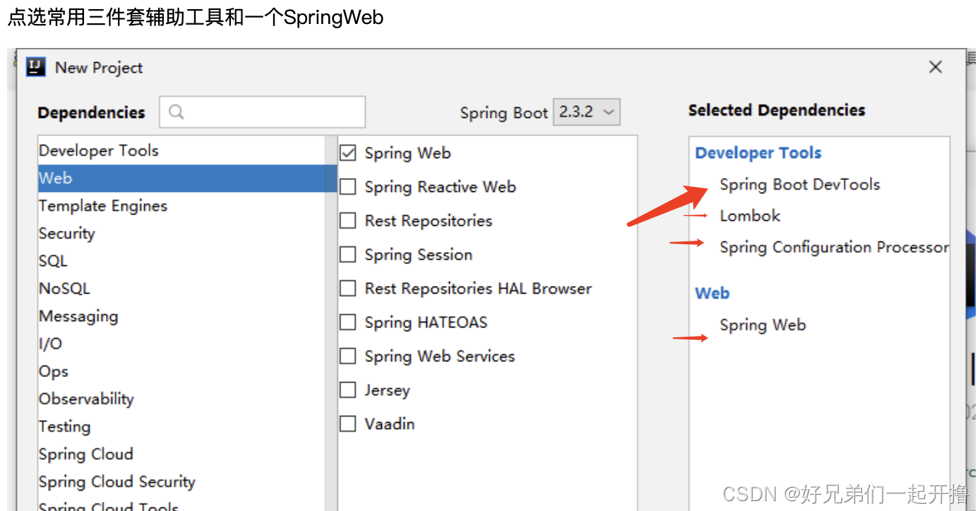Choose the Security category
Screen dimensions: 980x511
point(181,233)
